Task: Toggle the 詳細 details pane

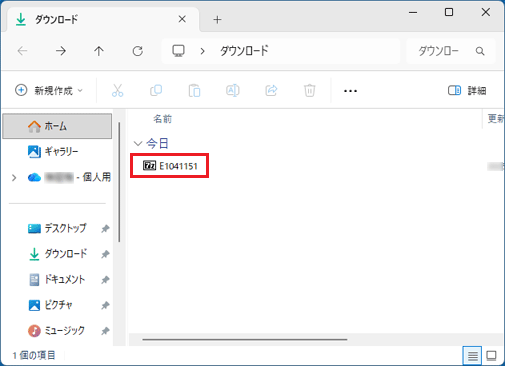Action: 467,90
